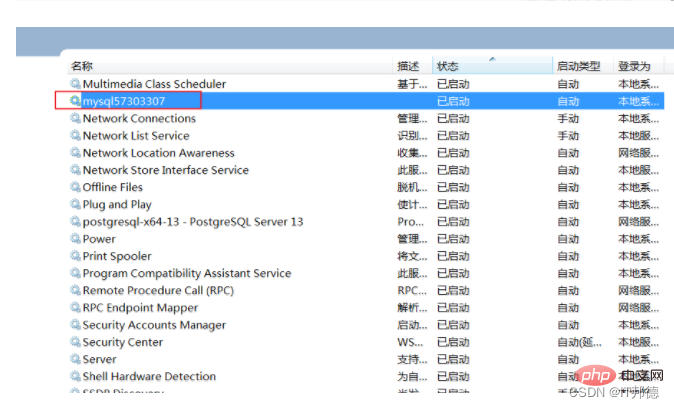Click the 已启动 status of Offline Files
Screen dimensions: 674x408
pos(453,187)
